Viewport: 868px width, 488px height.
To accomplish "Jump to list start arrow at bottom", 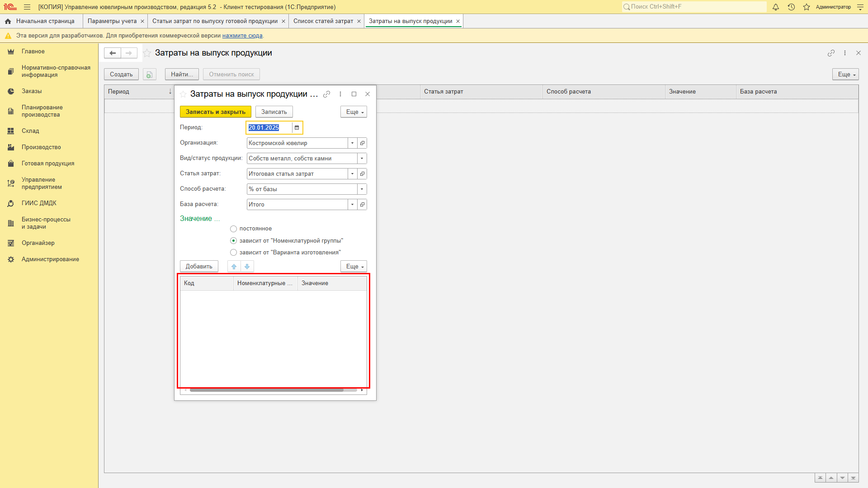I will click(x=820, y=478).
